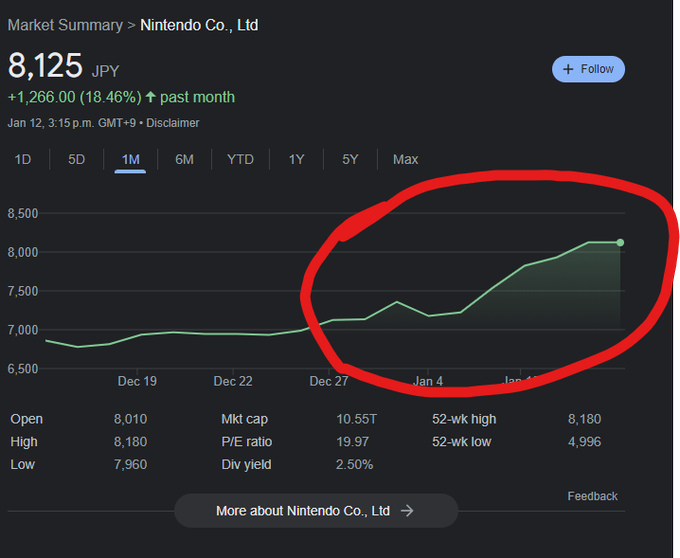The image size is (680, 558).
Task: Click the Feedback link
Action: [592, 496]
